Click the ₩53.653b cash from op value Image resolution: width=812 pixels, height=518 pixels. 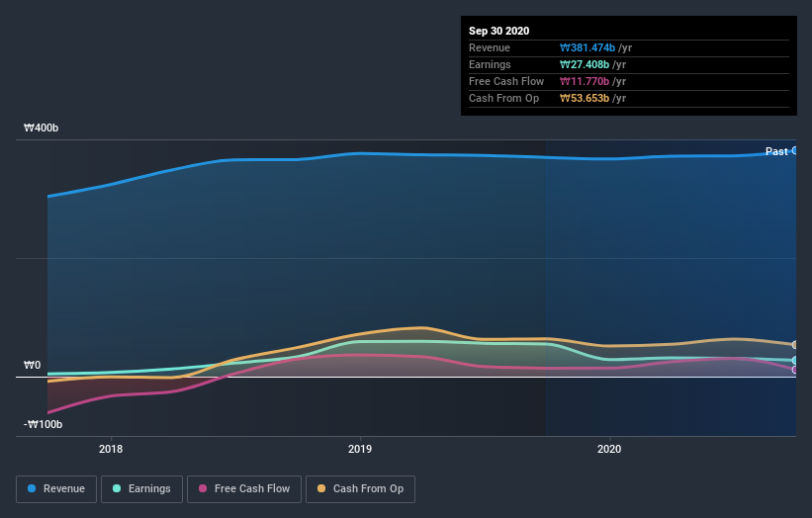[x=585, y=98]
